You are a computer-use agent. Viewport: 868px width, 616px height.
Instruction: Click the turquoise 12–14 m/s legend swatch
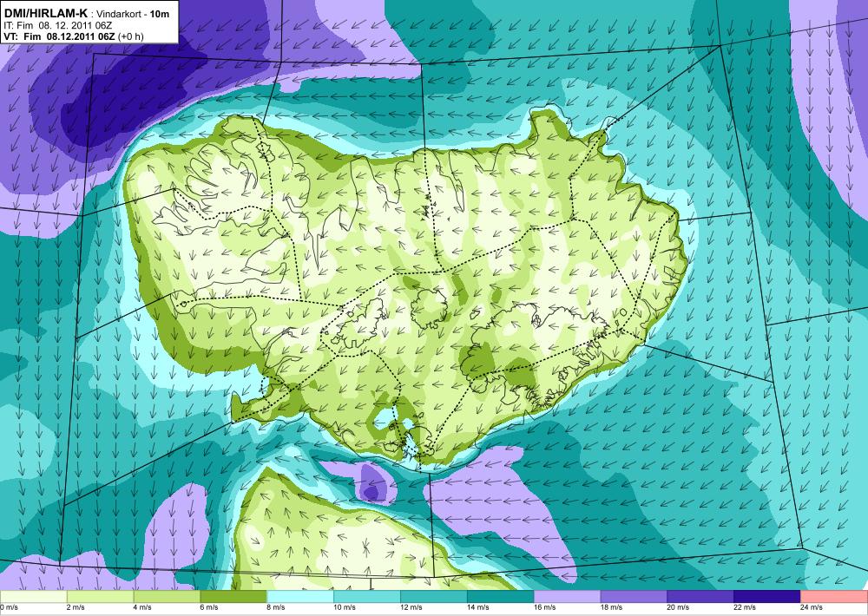(x=433, y=597)
